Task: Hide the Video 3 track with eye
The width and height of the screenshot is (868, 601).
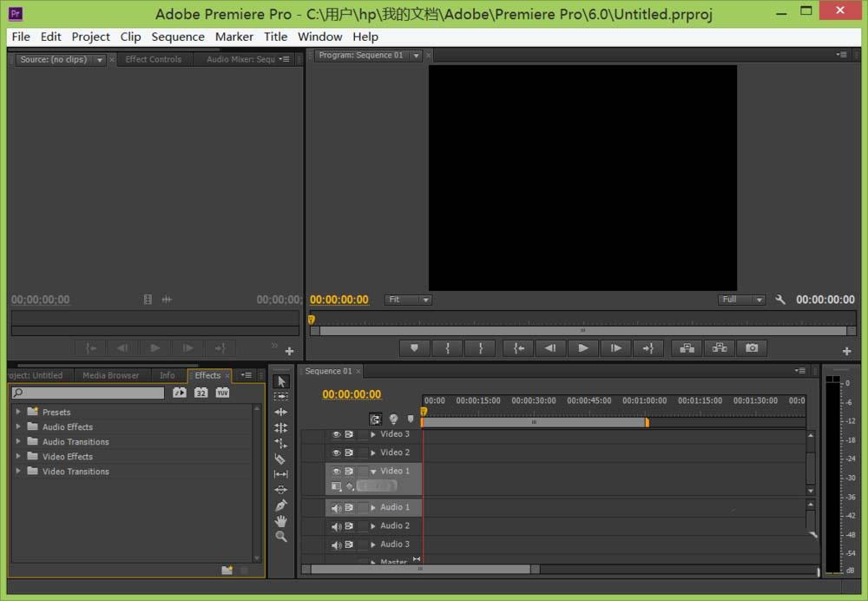Action: (x=337, y=434)
